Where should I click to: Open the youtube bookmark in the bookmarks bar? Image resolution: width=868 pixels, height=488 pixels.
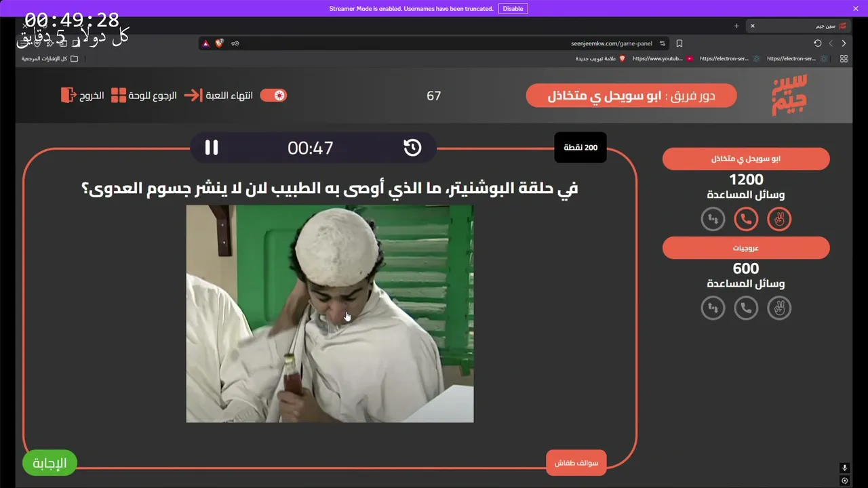[x=663, y=59]
